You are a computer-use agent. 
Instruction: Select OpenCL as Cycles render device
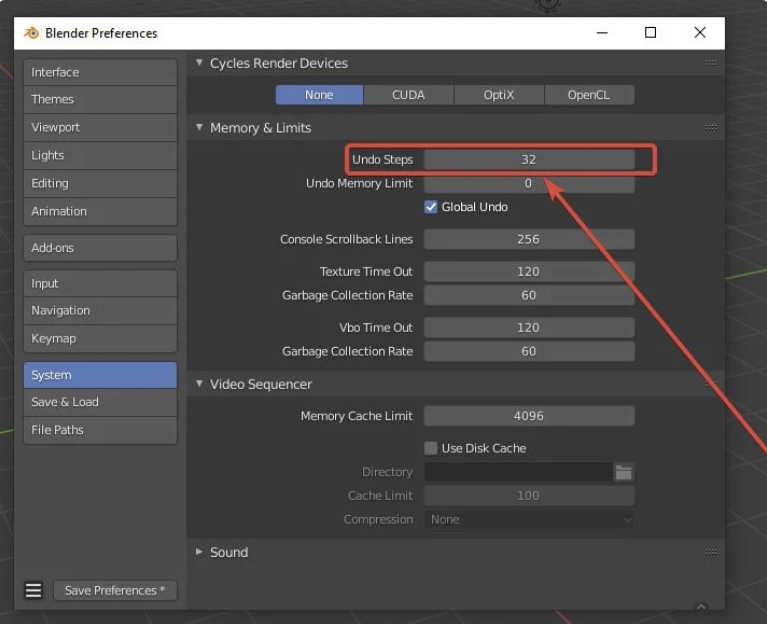point(589,95)
